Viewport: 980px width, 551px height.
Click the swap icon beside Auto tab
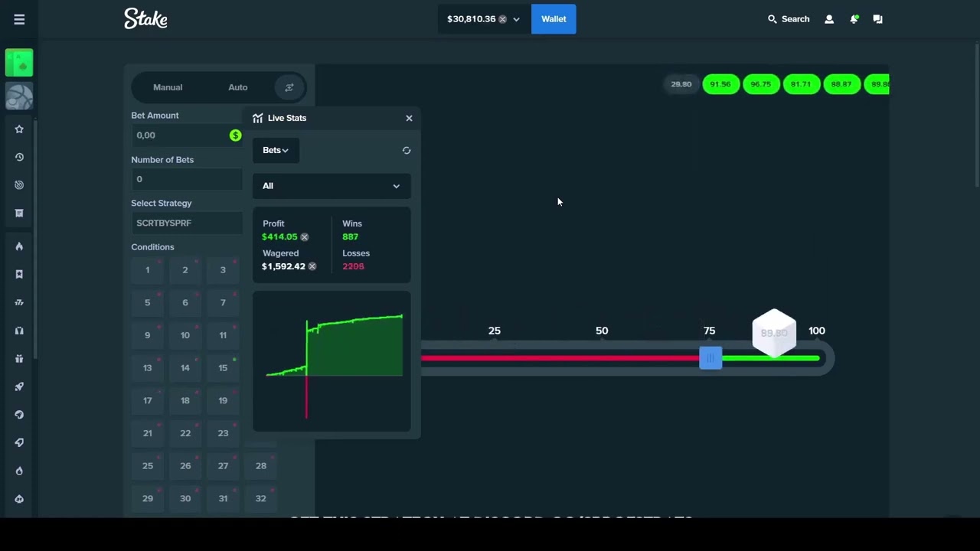click(289, 87)
